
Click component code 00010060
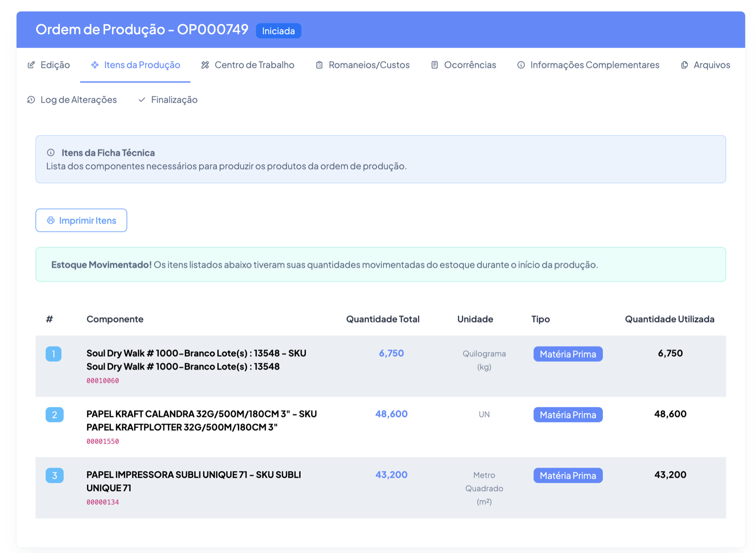[103, 380]
